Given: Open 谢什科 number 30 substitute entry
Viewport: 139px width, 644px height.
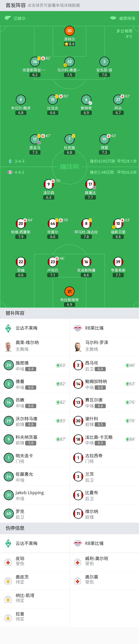Looking at the screenshot, I should (104, 421).
